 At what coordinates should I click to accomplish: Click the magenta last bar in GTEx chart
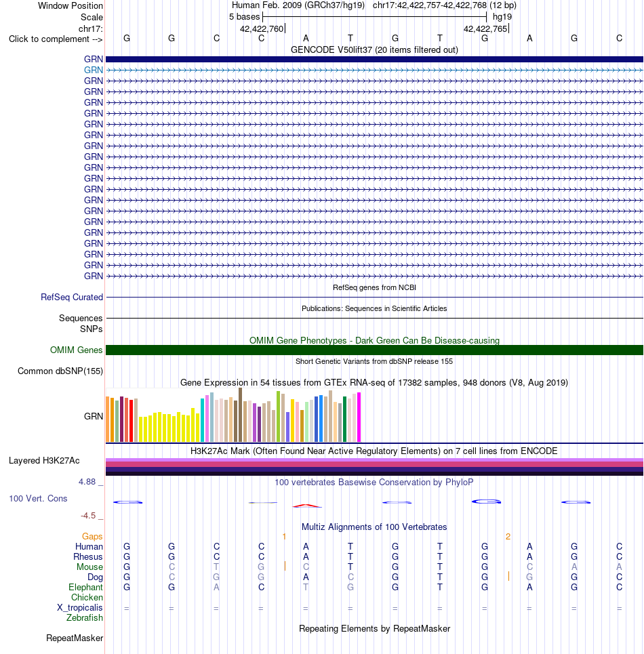359,417
